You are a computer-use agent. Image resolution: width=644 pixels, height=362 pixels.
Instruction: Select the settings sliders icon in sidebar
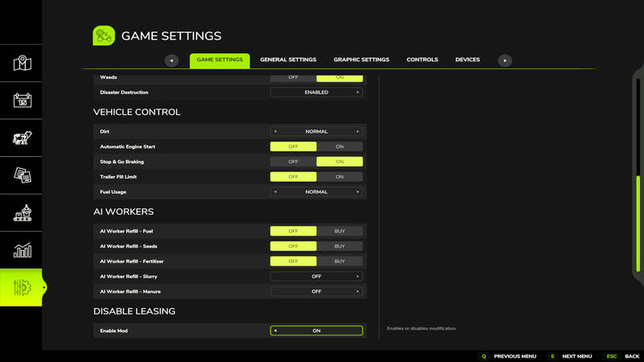[x=23, y=287]
